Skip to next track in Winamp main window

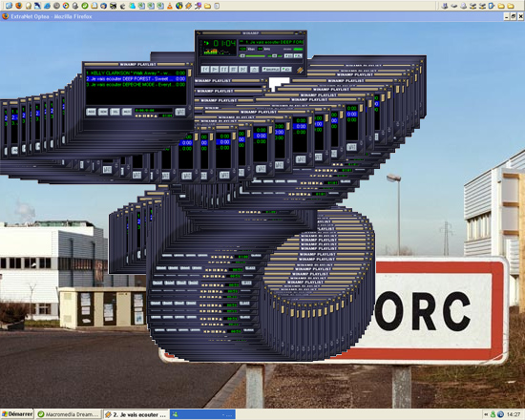tap(243, 70)
